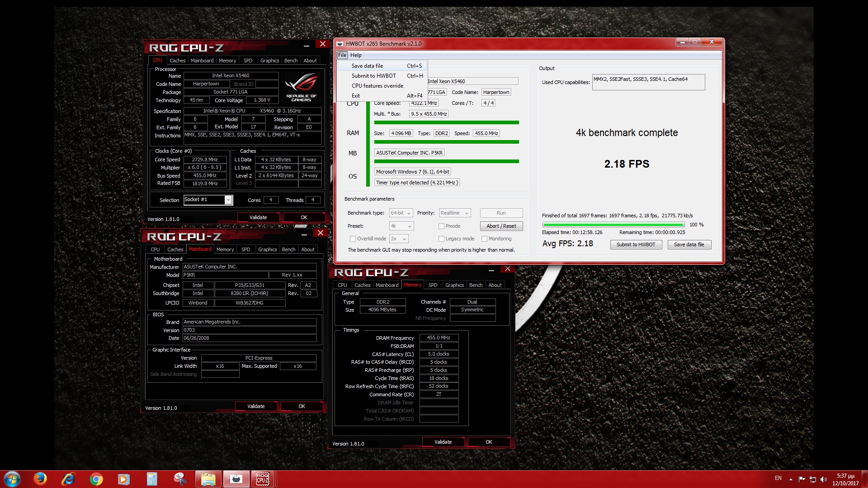Click the taskbar clock and date
The height and width of the screenshot is (488, 868).
point(845,479)
